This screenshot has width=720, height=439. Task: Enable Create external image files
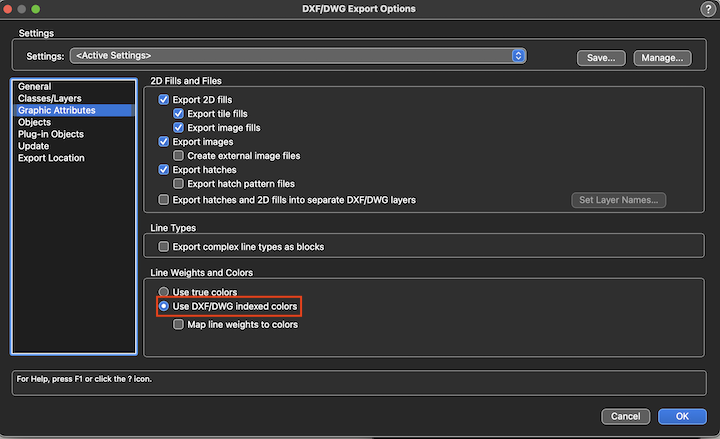(179, 157)
